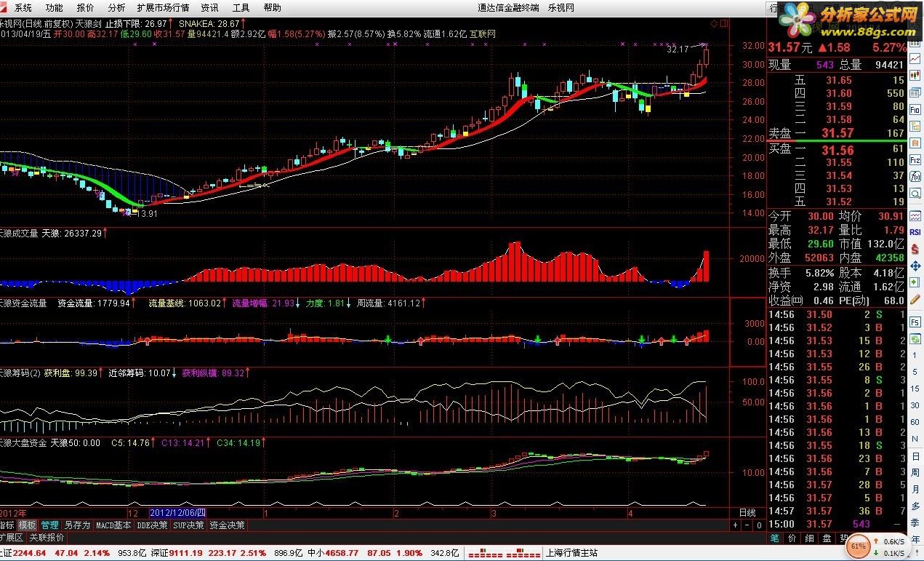Click the 管理 template button
924x561 pixels.
tap(50, 525)
